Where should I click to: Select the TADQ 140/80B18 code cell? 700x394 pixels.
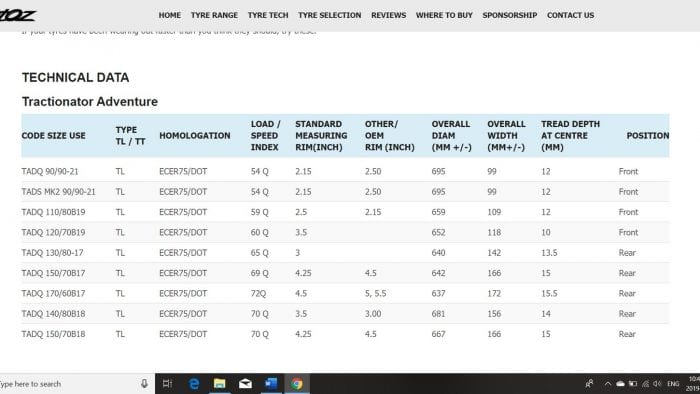[x=53, y=314]
